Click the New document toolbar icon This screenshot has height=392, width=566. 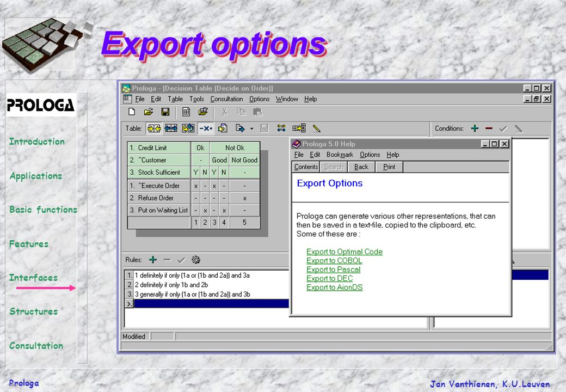[x=132, y=112]
